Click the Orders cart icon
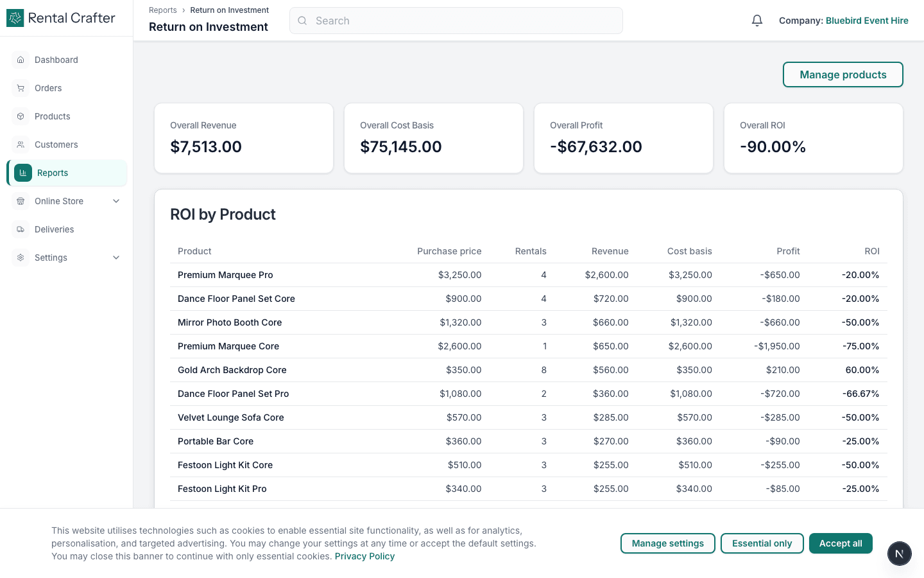 [21, 88]
